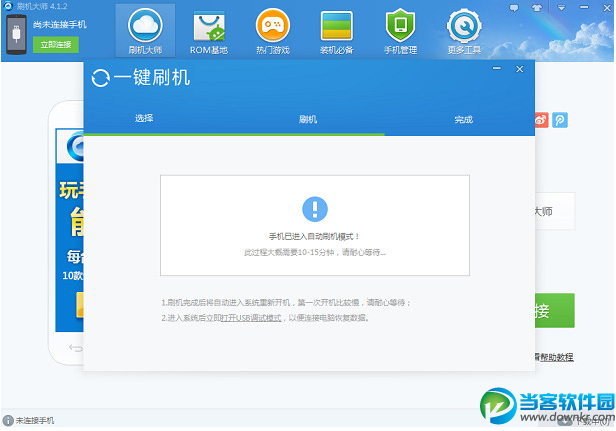Click the 尚未连接手机 header text
This screenshot has height=431, width=616.
click(60, 24)
